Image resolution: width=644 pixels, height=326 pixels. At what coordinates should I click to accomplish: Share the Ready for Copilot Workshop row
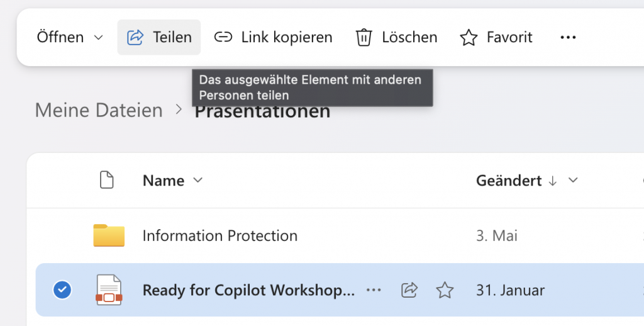[409, 290]
